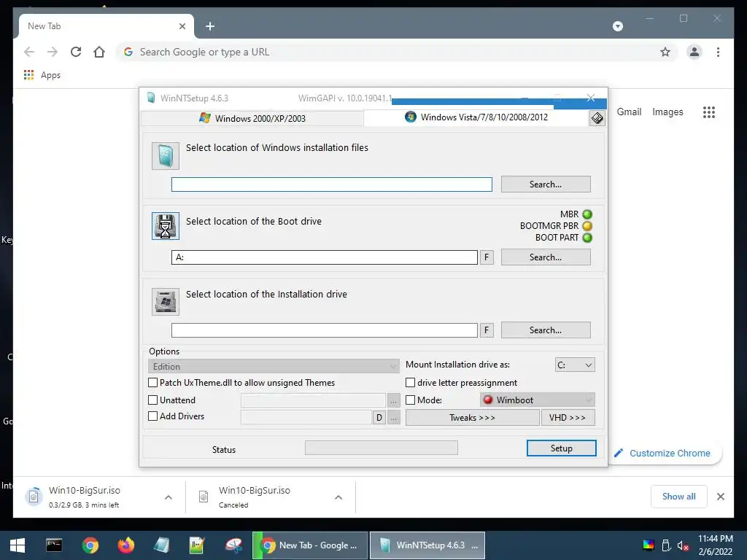Screen dimensions: 747x560
Task: Enable Patch UxTheme.dll checkbox
Action: point(153,382)
